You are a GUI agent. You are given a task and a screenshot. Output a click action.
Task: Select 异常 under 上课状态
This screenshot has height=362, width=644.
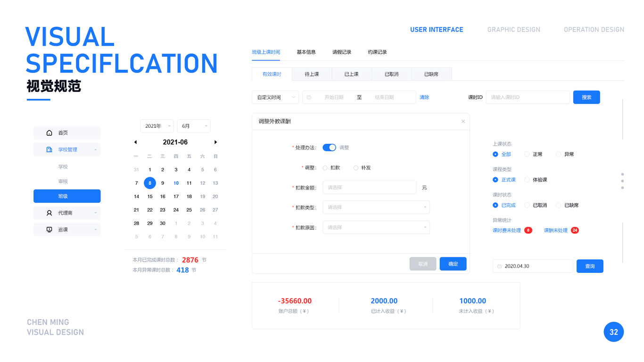pyautogui.click(x=558, y=154)
